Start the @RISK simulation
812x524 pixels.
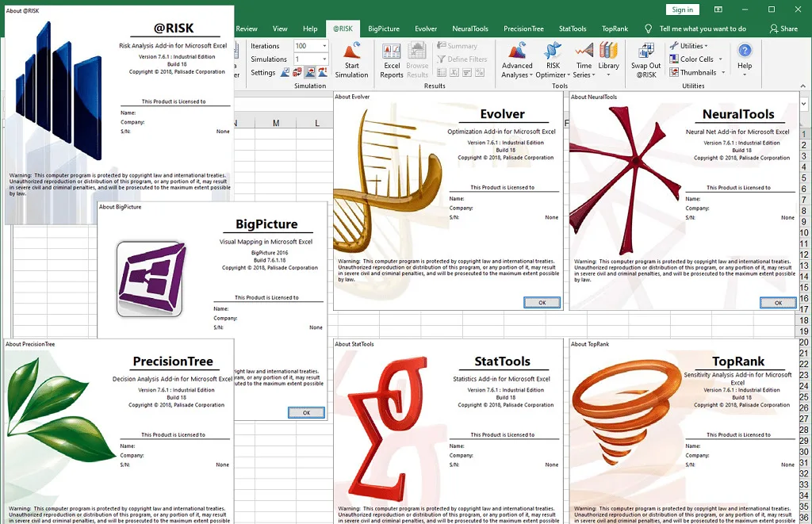point(351,60)
